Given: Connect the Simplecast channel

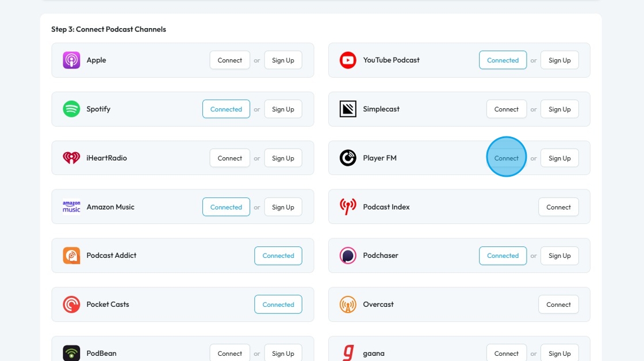Looking at the screenshot, I should tap(507, 109).
